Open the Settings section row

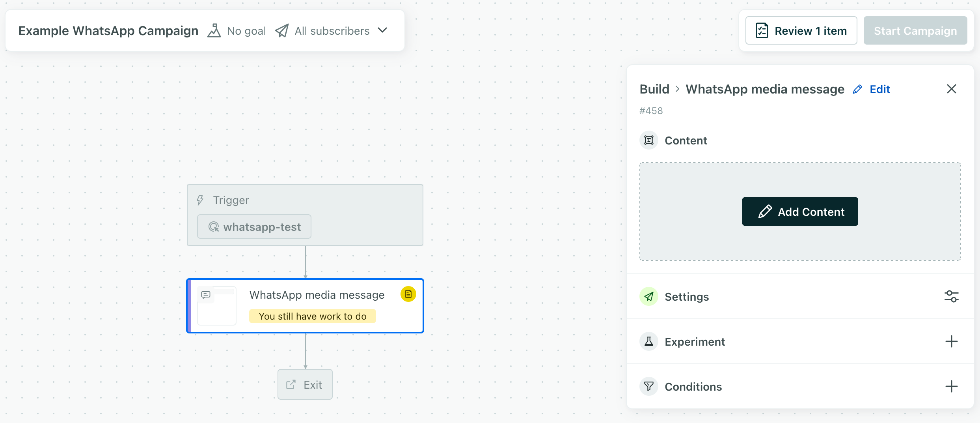pyautogui.click(x=687, y=297)
